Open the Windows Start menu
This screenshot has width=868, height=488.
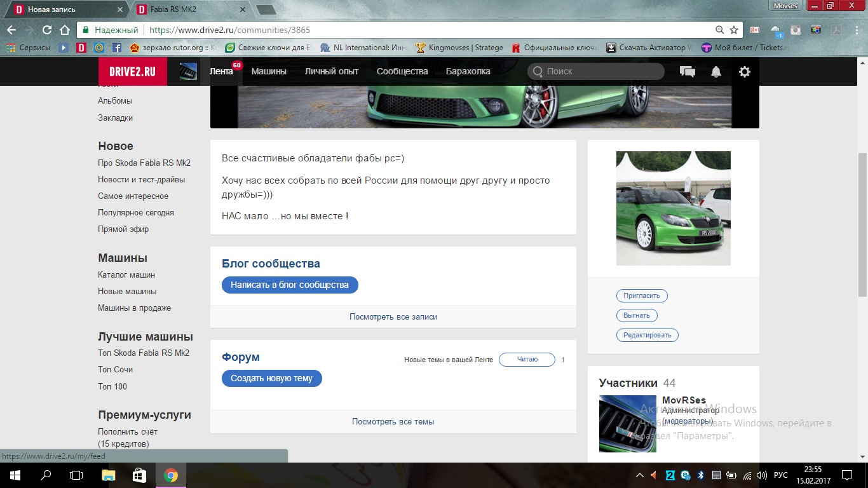pos(15,475)
